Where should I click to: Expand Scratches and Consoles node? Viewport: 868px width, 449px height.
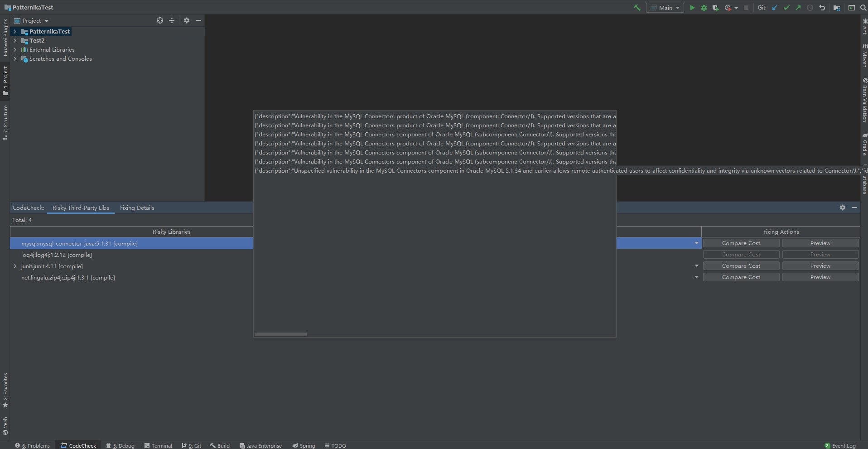tap(15, 58)
